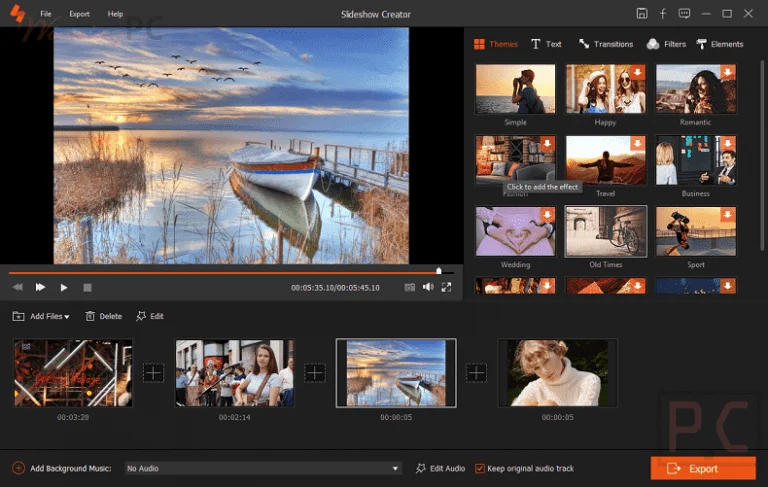Play the slideshow preview
Viewport: 768px width, 487px height.
[x=64, y=288]
